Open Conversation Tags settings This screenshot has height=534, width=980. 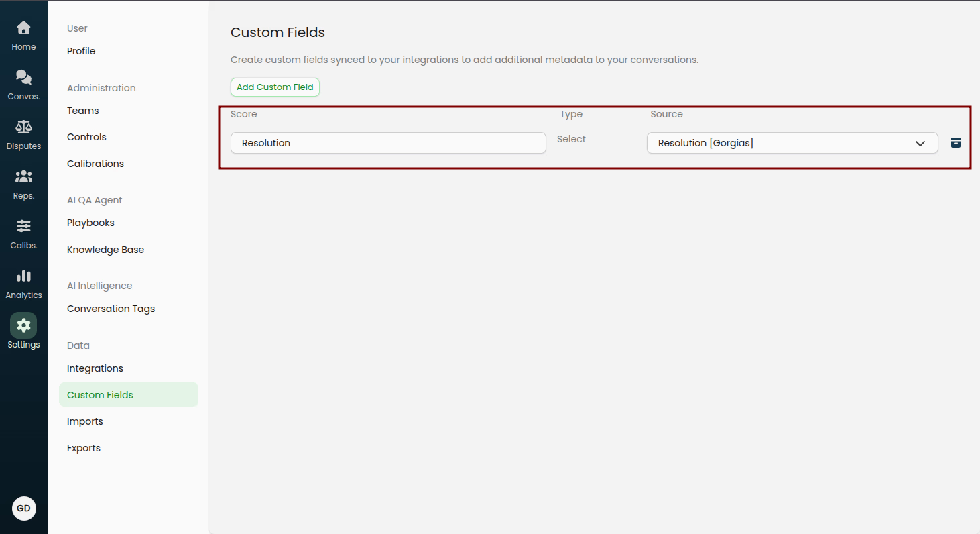pyautogui.click(x=111, y=309)
